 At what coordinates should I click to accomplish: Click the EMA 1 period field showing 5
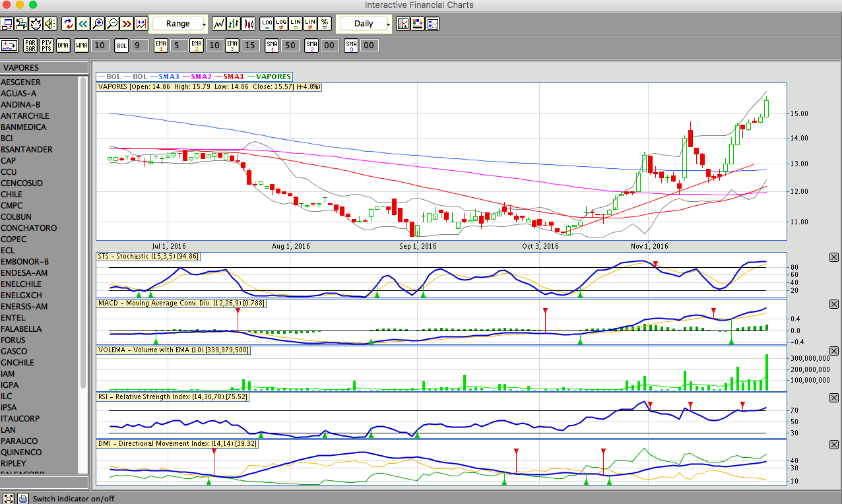(x=178, y=46)
